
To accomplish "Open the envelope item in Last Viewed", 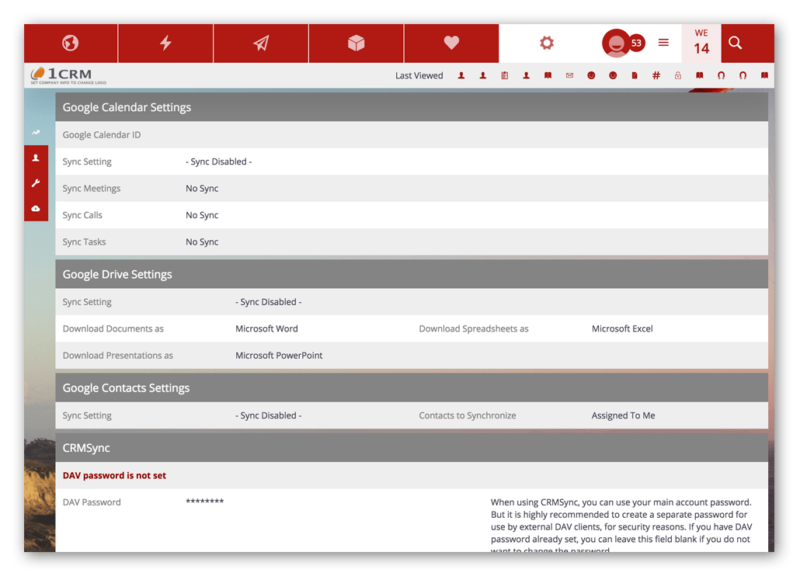I will pyautogui.click(x=570, y=76).
